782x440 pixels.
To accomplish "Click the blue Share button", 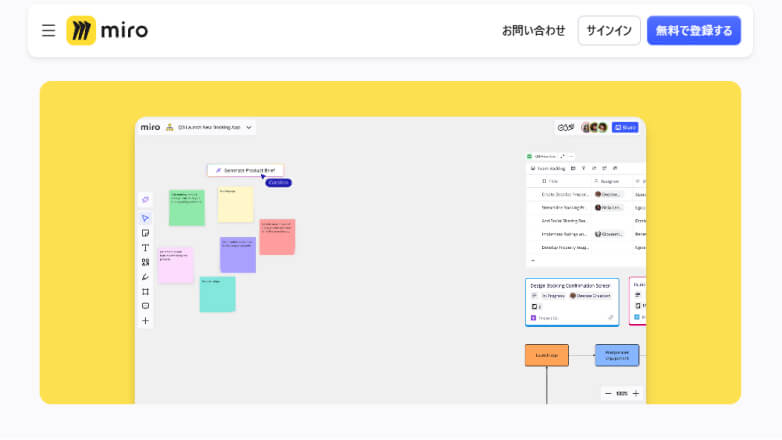I will pyautogui.click(x=625, y=128).
